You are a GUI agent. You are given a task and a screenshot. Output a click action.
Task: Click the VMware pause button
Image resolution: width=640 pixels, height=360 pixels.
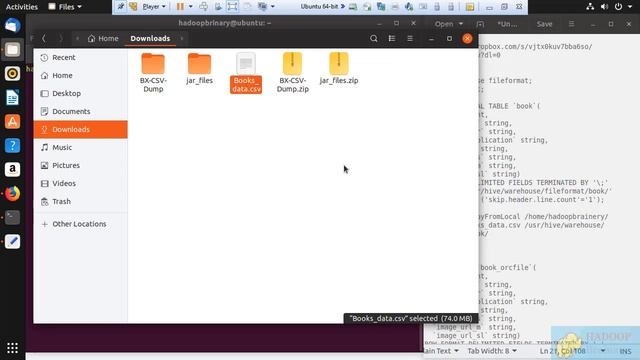point(180,7)
